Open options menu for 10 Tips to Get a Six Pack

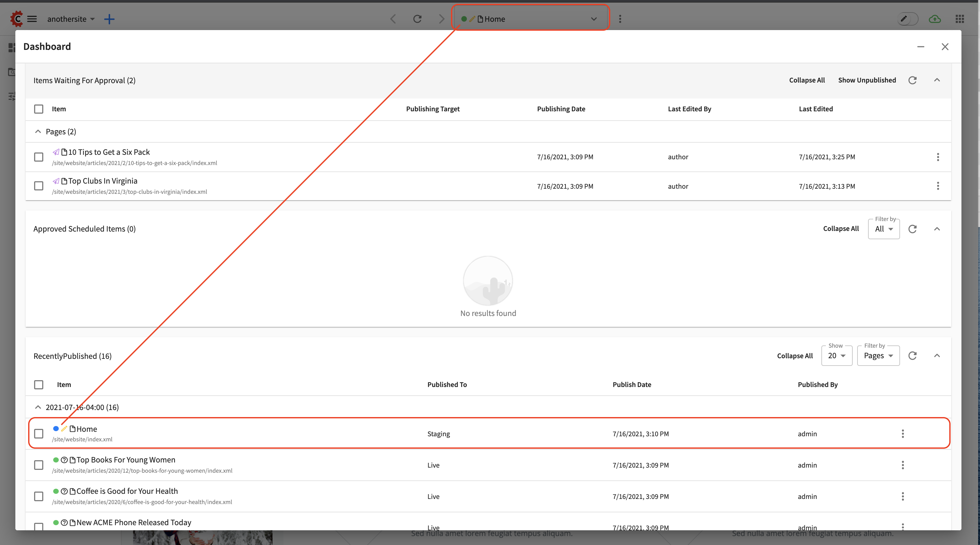point(938,157)
